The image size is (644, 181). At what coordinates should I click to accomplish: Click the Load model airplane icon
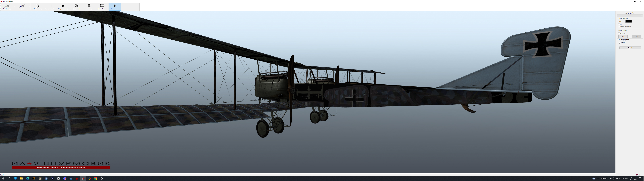pyautogui.click(x=7, y=6)
